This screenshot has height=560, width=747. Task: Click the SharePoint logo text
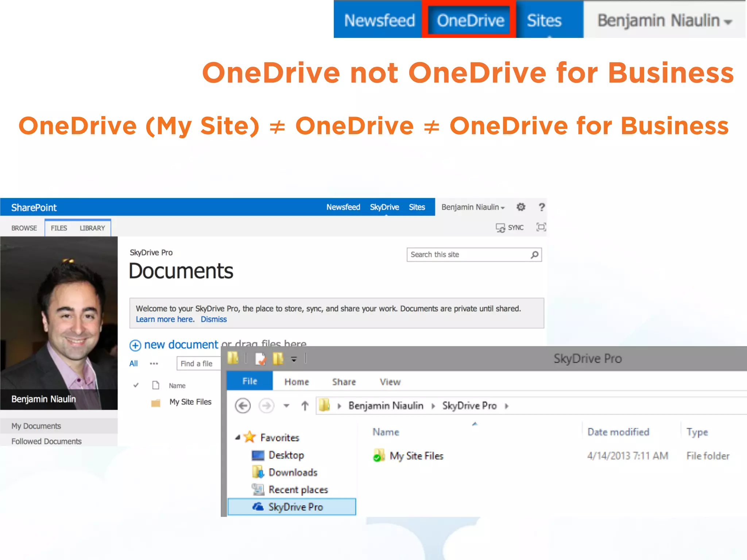tap(34, 207)
